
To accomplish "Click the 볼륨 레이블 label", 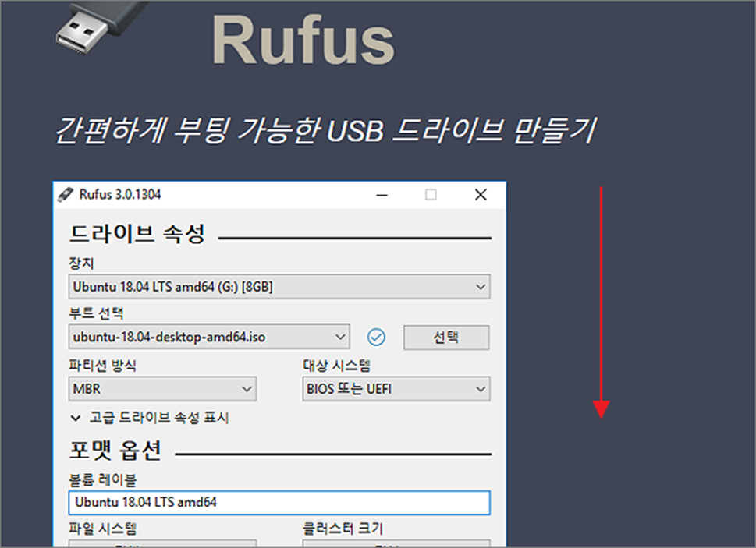I will [103, 479].
